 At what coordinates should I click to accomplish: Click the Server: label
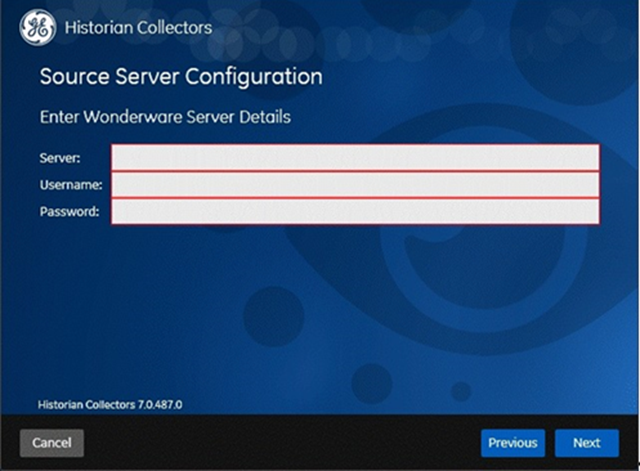click(x=60, y=158)
